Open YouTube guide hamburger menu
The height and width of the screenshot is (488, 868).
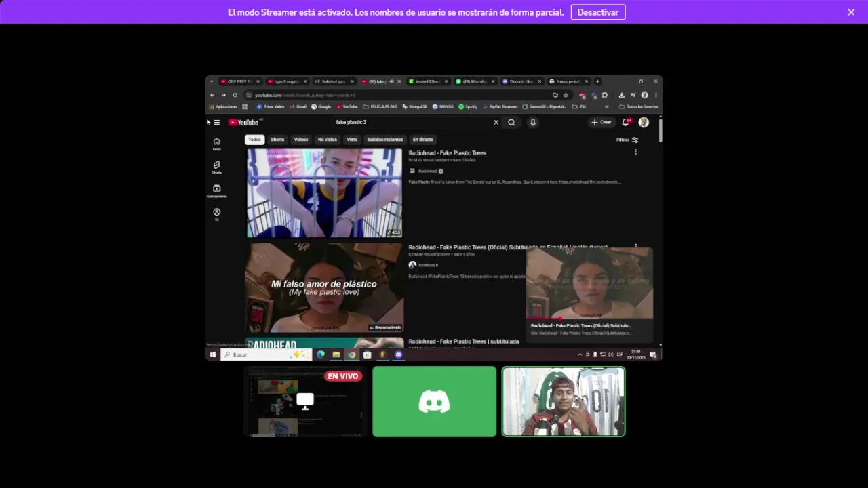pyautogui.click(x=217, y=123)
